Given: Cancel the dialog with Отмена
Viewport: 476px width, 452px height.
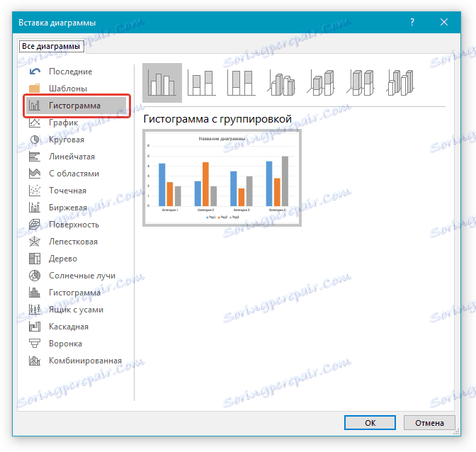Looking at the screenshot, I should coord(429,423).
